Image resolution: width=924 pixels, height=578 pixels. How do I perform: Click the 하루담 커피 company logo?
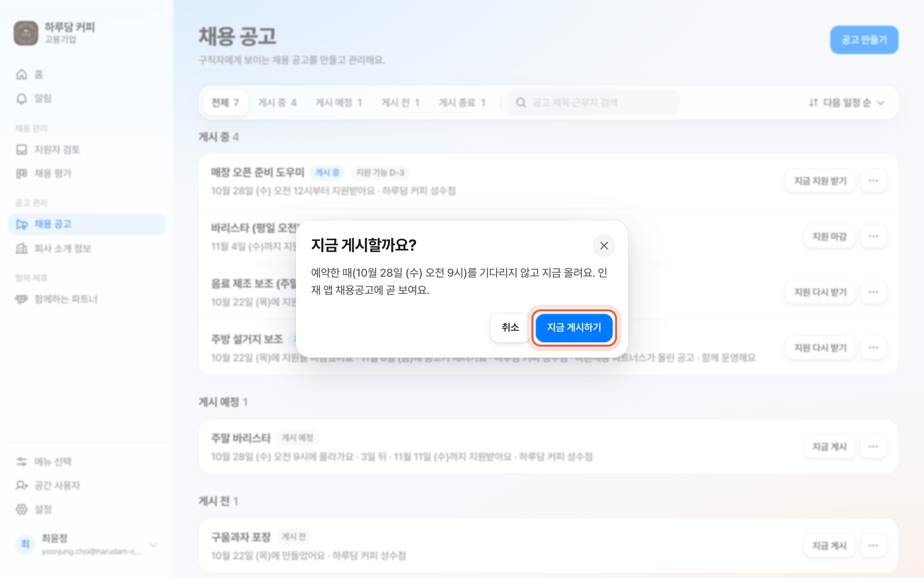[x=26, y=33]
